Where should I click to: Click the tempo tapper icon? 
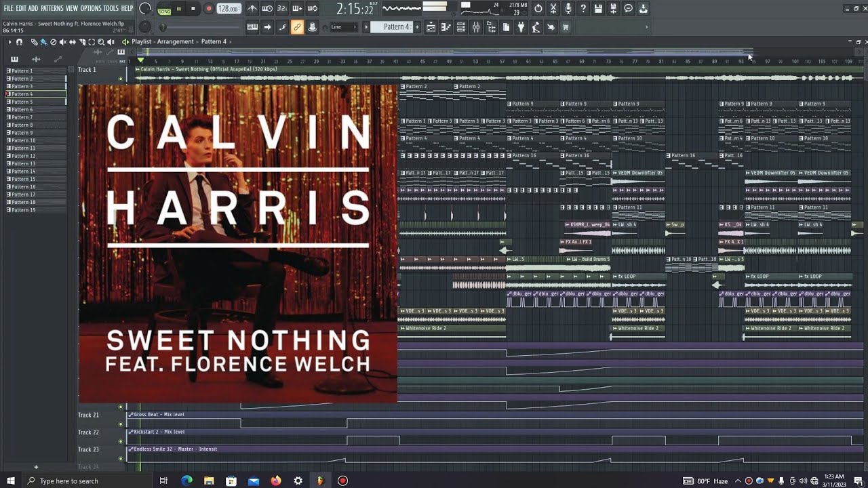coord(536,27)
